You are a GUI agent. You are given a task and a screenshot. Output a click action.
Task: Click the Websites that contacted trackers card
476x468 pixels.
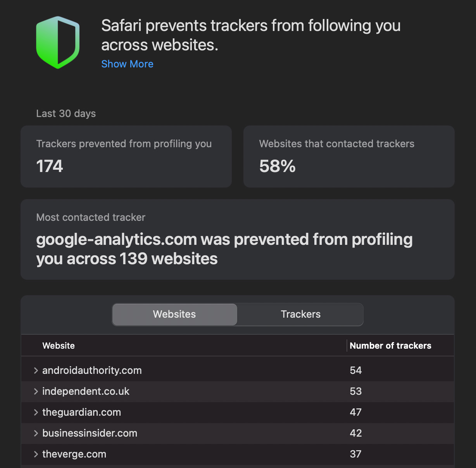click(349, 157)
